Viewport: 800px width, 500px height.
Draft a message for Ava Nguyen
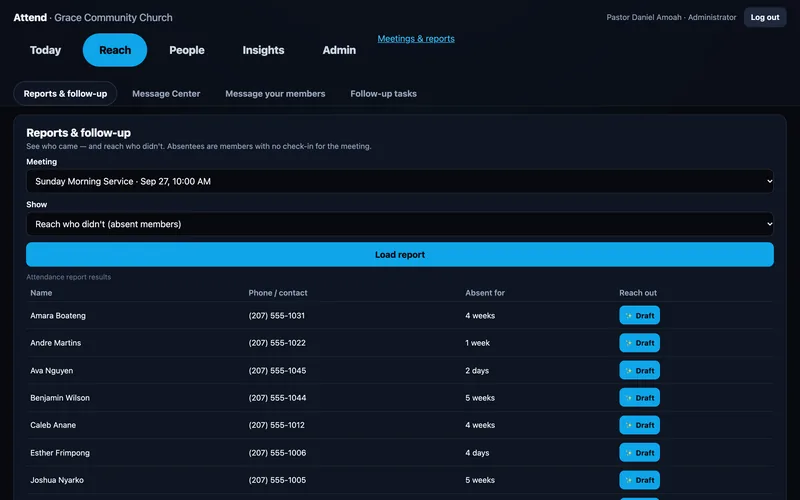[639, 370]
